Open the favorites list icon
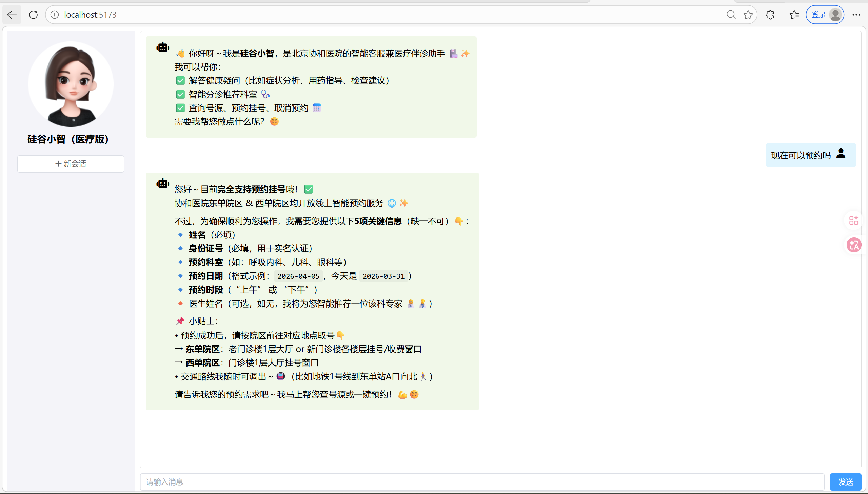 click(794, 15)
